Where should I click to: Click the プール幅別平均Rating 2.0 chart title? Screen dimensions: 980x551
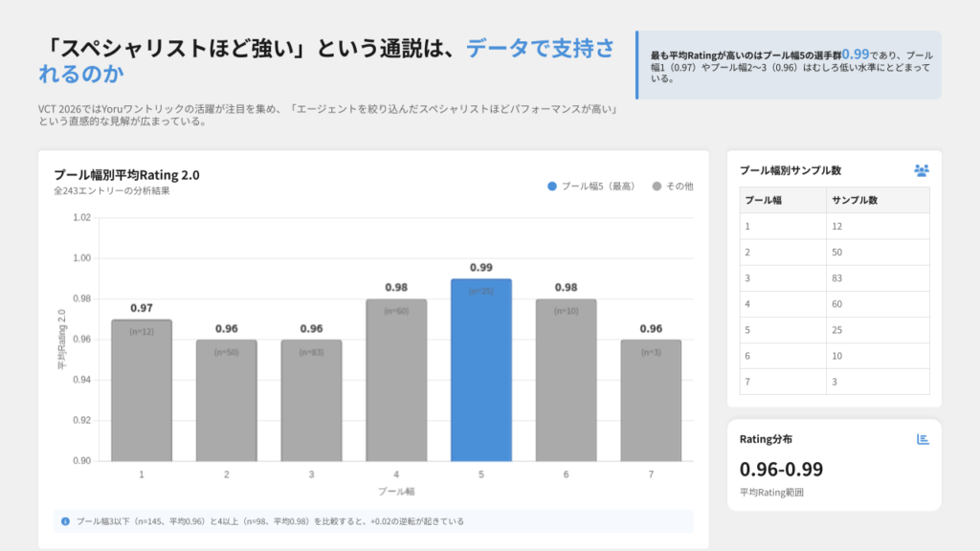pos(126,174)
